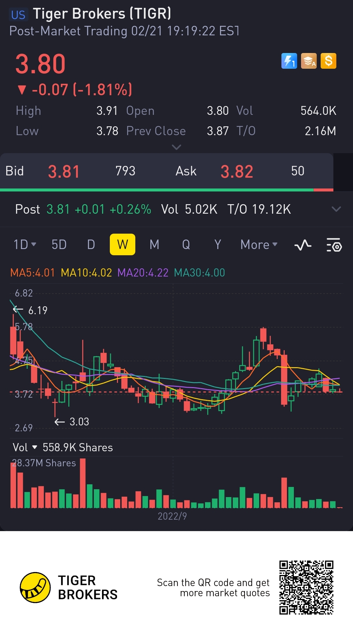Image resolution: width=353 pixels, height=644 pixels.
Task: Tap the 2022/9 date label
Action: [x=172, y=516]
